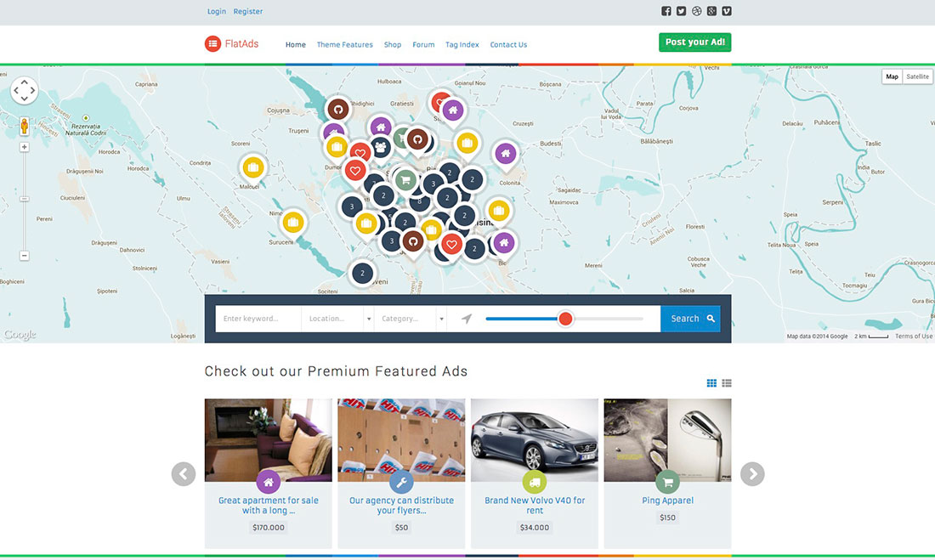Select the Facebook social icon
The width and height of the screenshot is (935, 560).
(x=666, y=10)
